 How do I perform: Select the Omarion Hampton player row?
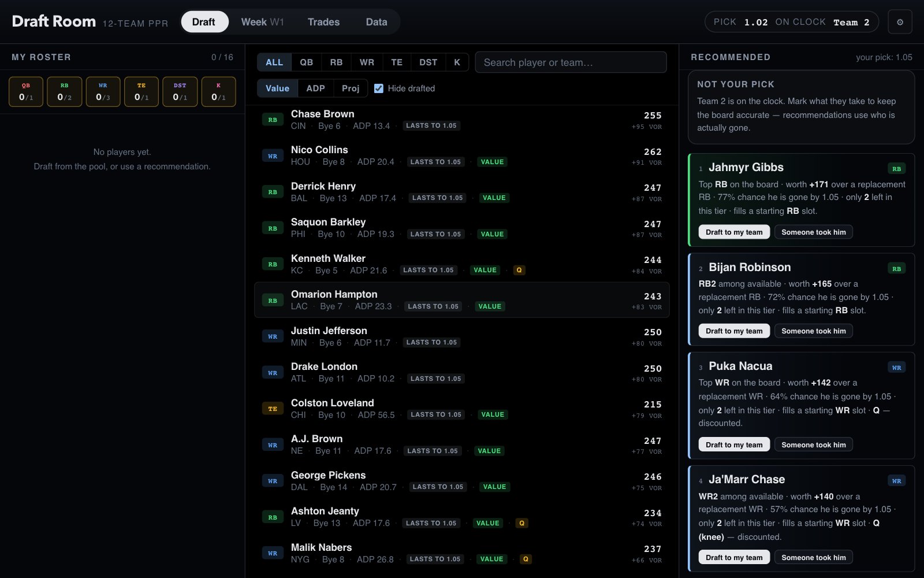(462, 300)
